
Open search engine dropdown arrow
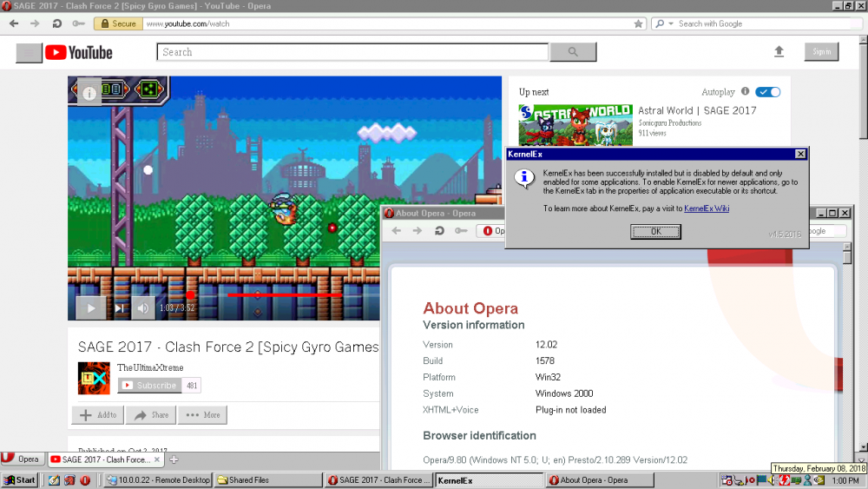point(671,23)
